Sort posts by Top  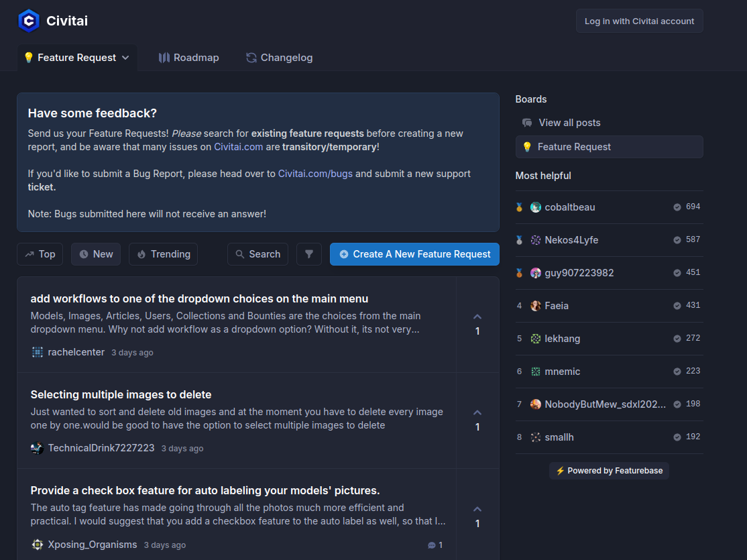40,254
